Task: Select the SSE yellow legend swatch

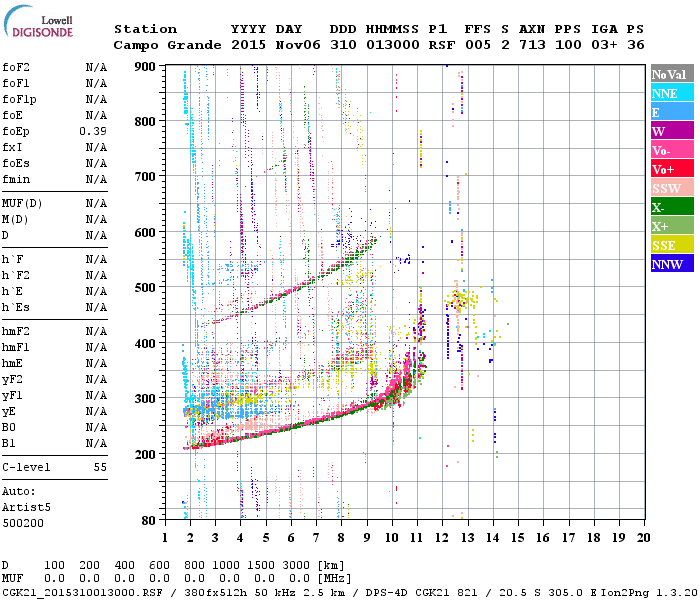Action: coord(672,245)
